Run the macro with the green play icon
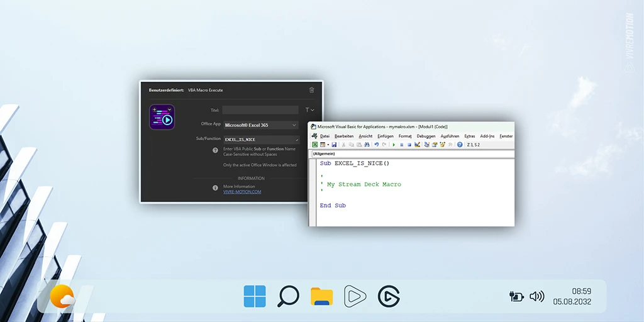The height and width of the screenshot is (322, 644). click(x=394, y=145)
